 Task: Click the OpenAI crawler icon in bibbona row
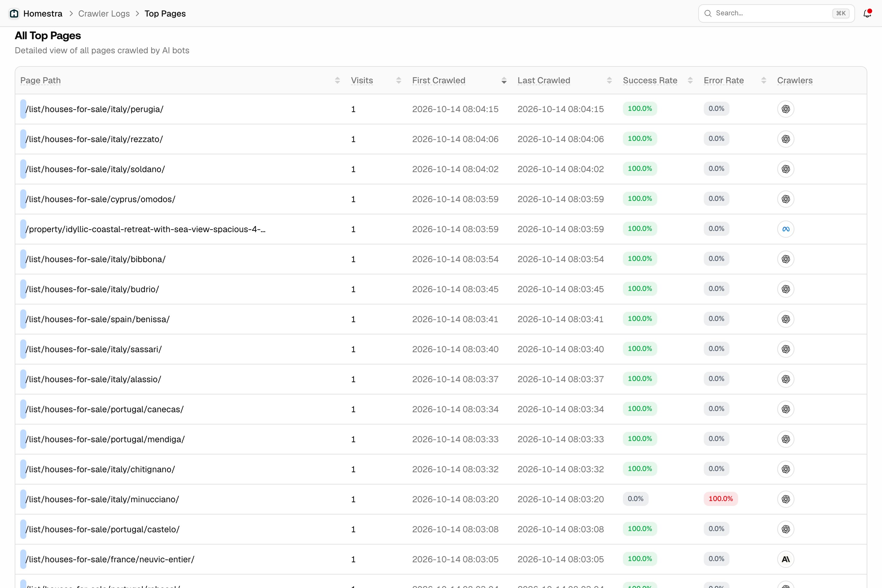[786, 259]
